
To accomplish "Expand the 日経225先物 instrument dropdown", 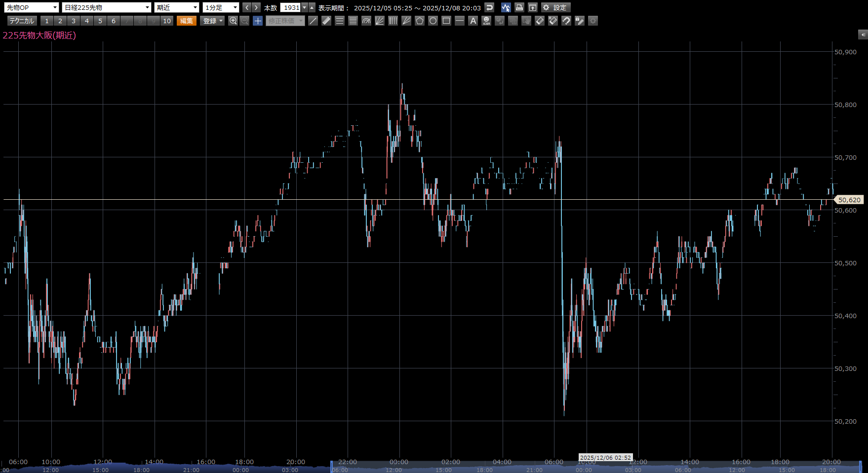I will (x=107, y=7).
